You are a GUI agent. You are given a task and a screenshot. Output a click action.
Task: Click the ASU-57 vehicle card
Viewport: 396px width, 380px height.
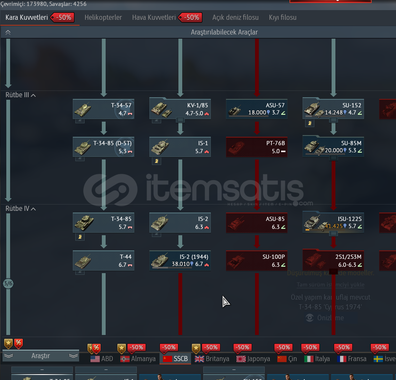pyautogui.click(x=257, y=109)
